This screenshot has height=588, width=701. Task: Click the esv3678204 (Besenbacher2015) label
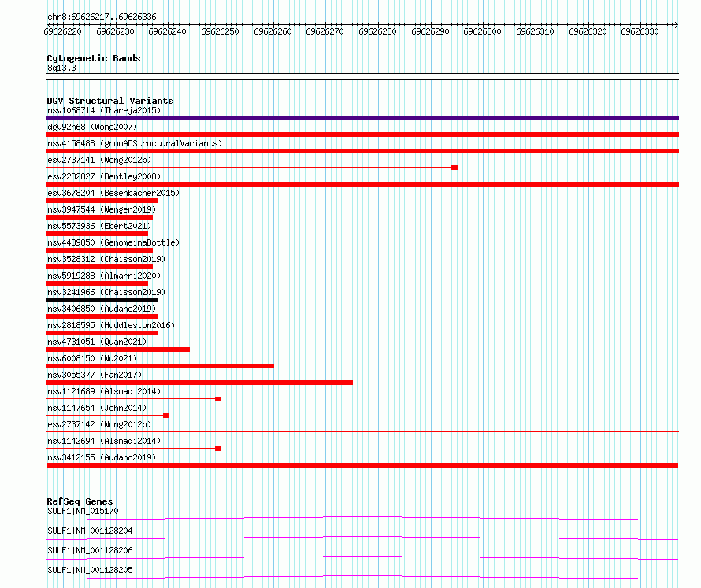click(x=113, y=193)
